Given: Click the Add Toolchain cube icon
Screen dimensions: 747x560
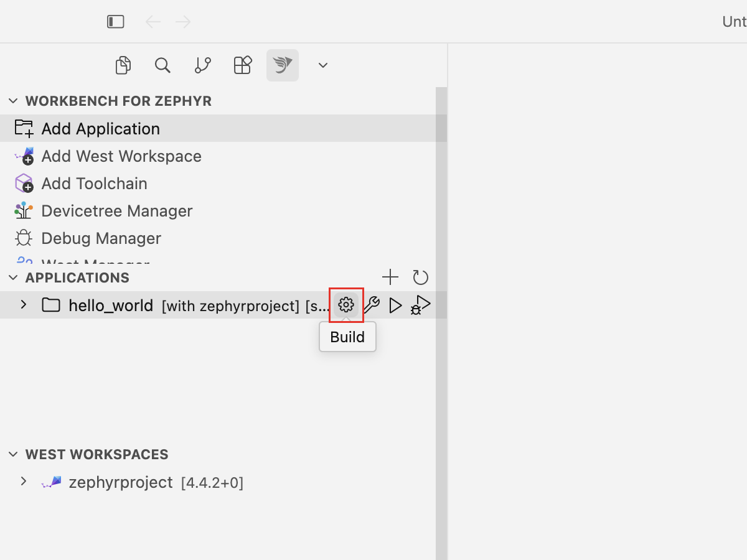Looking at the screenshot, I should pyautogui.click(x=24, y=183).
